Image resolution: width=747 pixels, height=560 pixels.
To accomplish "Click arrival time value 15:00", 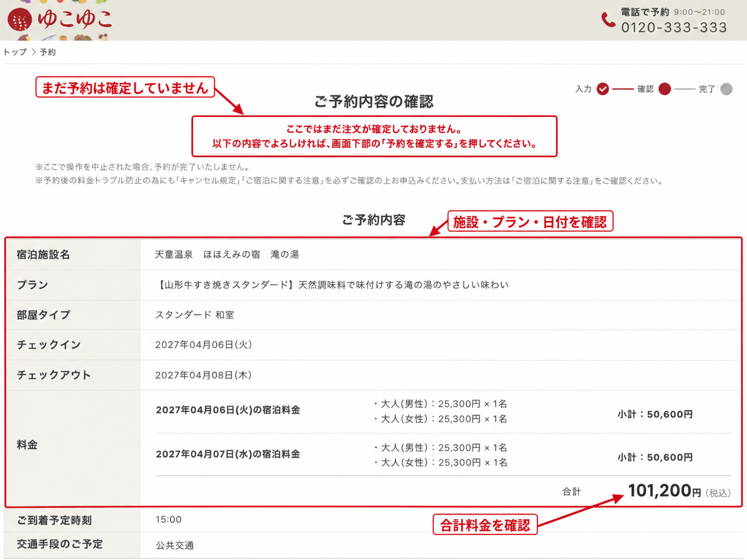I will click(169, 520).
